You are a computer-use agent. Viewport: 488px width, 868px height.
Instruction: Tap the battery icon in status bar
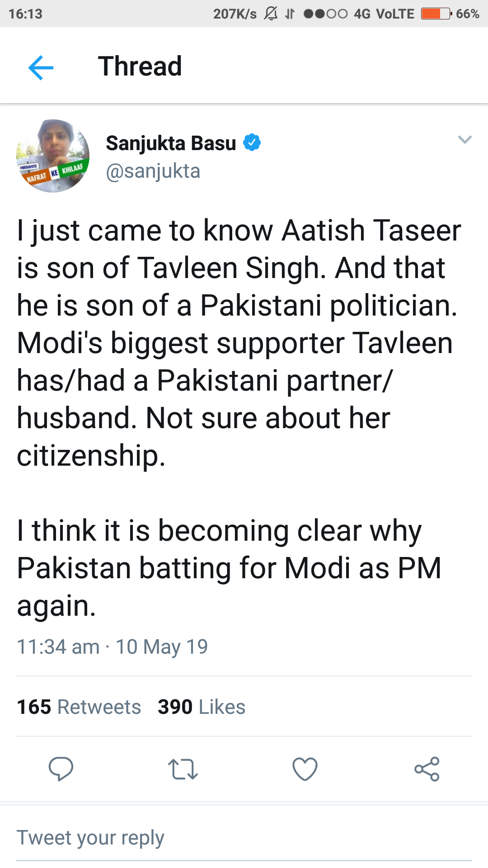pyautogui.click(x=436, y=14)
